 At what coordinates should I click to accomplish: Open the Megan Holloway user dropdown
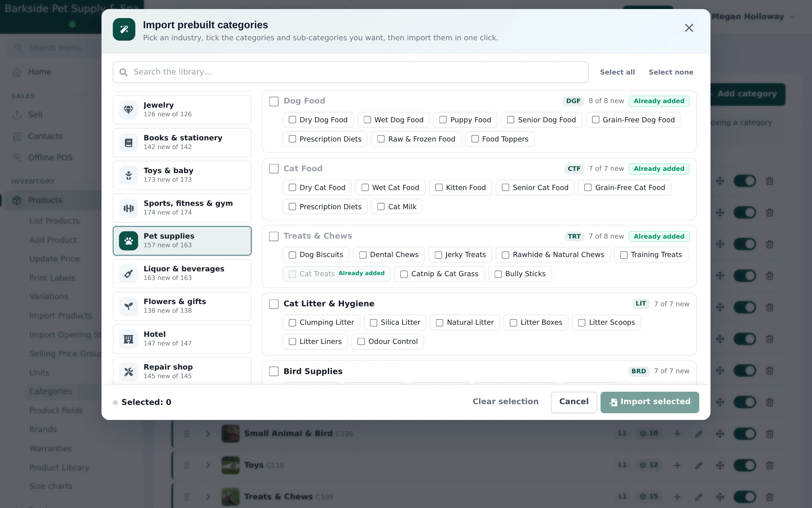pos(753,17)
